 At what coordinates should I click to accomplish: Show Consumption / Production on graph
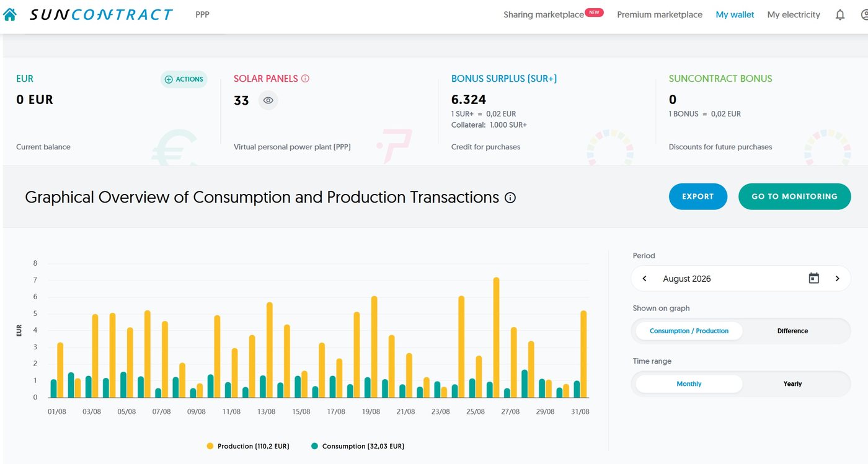pos(689,331)
